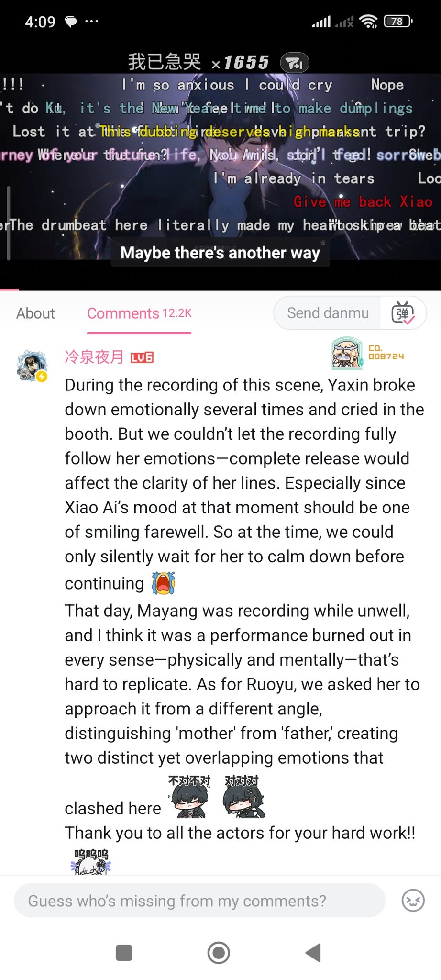
Task: Tap the 不对不对 sticker in comment
Action: pyautogui.click(x=189, y=796)
